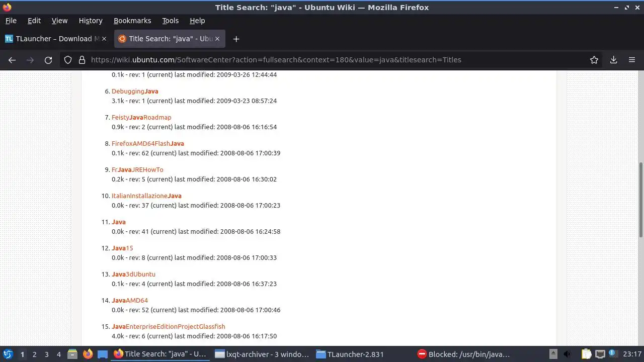This screenshot has height=362, width=644.
Task: Open the Firefox hamburger application menu
Action: [x=632, y=60]
